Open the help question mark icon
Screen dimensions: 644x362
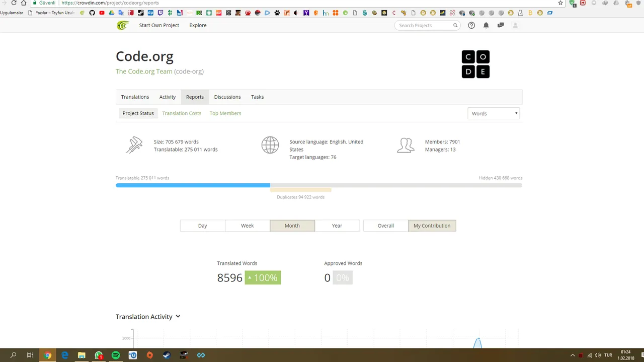(471, 25)
